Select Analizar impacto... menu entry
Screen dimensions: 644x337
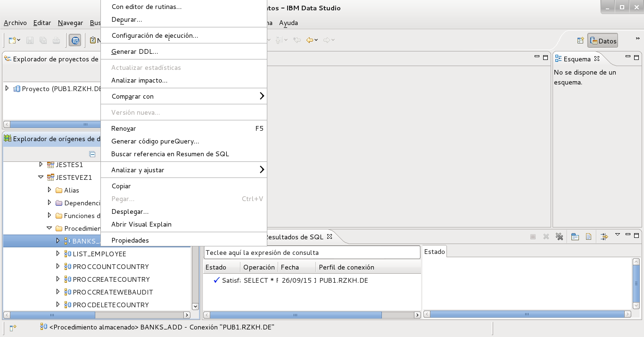tap(184, 80)
